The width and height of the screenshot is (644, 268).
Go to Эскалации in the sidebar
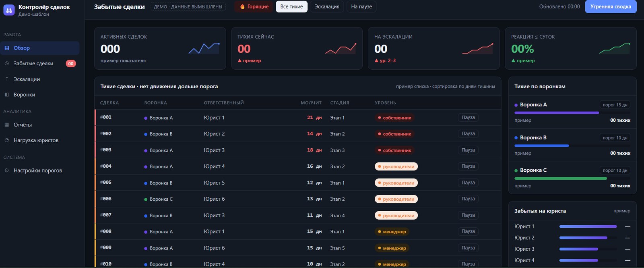(x=40, y=79)
